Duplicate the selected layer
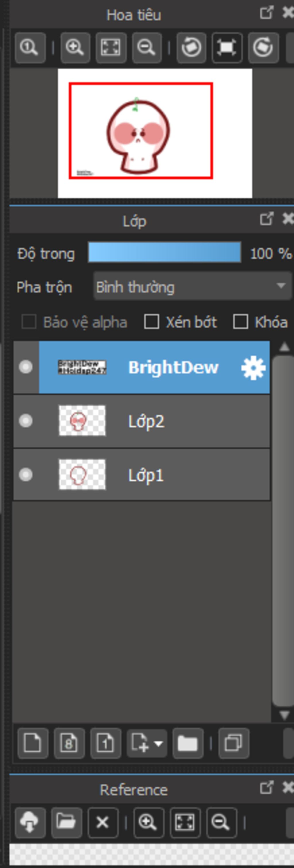 coord(233,743)
